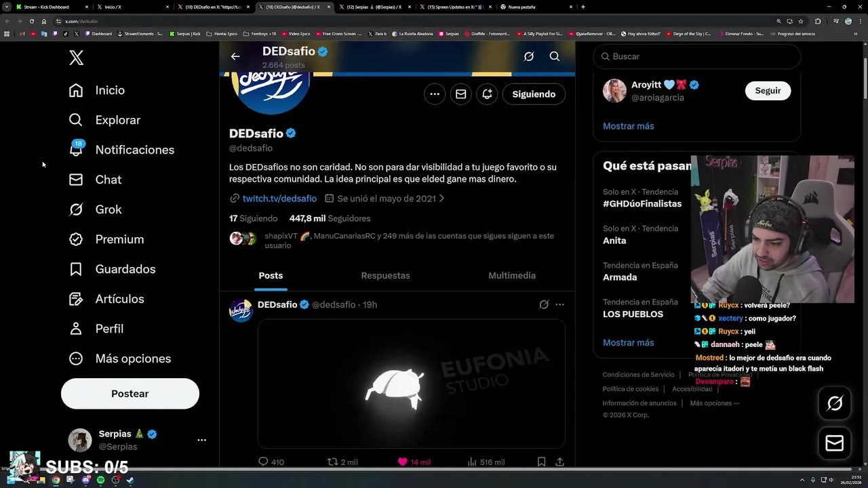Open the profile more options ellipsis button

(x=435, y=94)
